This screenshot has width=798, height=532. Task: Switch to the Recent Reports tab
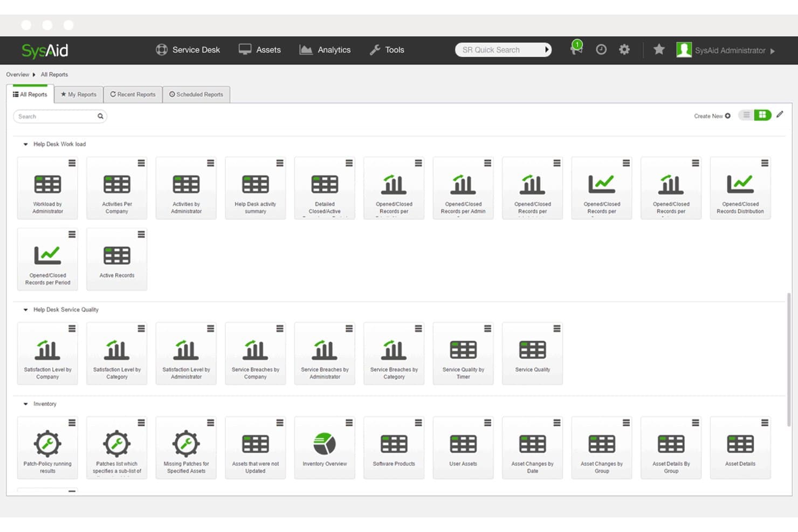133,94
